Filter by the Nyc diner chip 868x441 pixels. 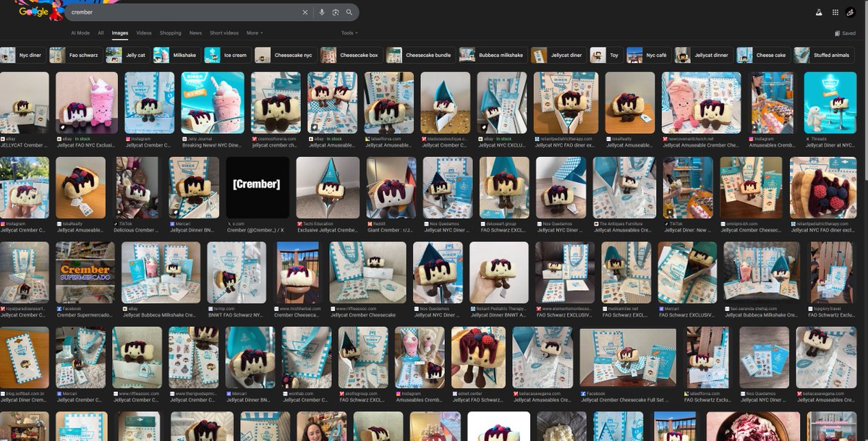click(22, 55)
